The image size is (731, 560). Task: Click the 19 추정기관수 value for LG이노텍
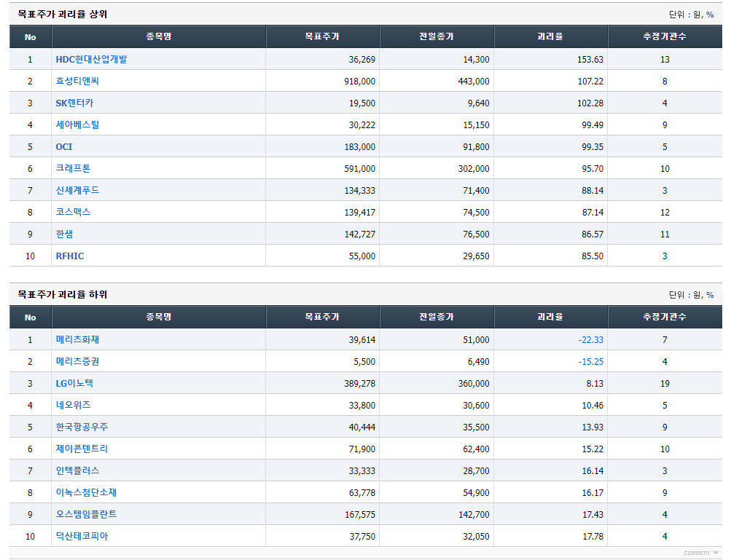[x=665, y=384]
